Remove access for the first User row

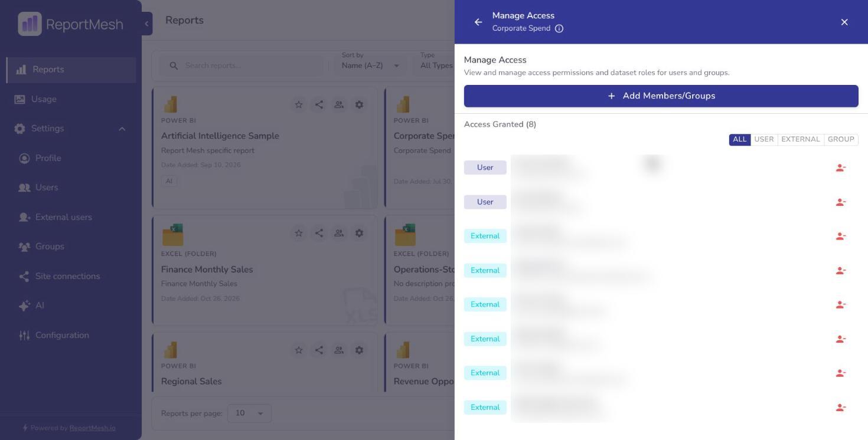coord(841,168)
